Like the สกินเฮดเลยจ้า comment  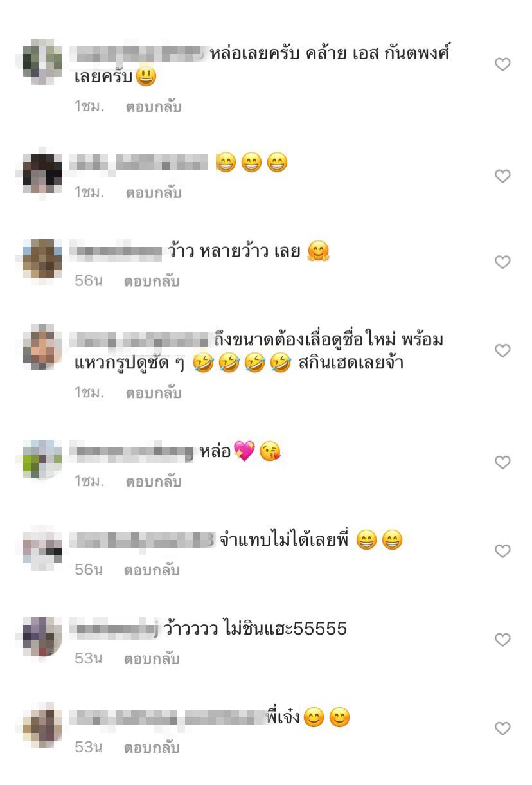503,351
